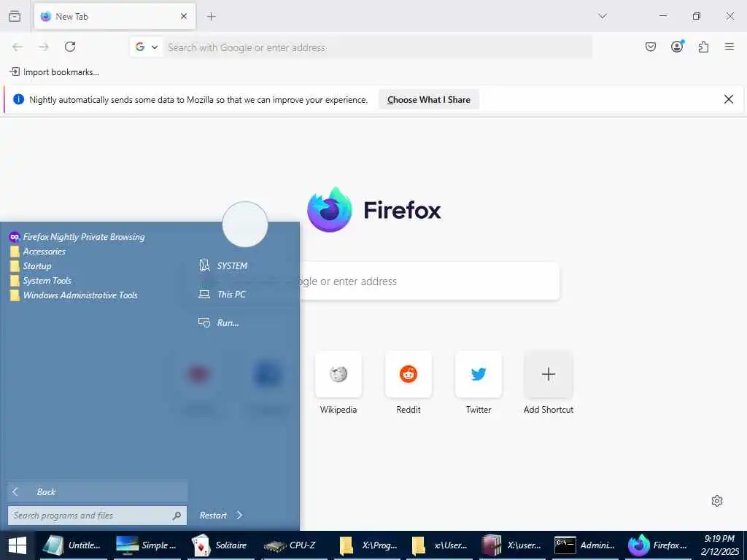Image resolution: width=747 pixels, height=560 pixels.
Task: Switch to the Simple... taskbar item
Action: (x=147, y=545)
